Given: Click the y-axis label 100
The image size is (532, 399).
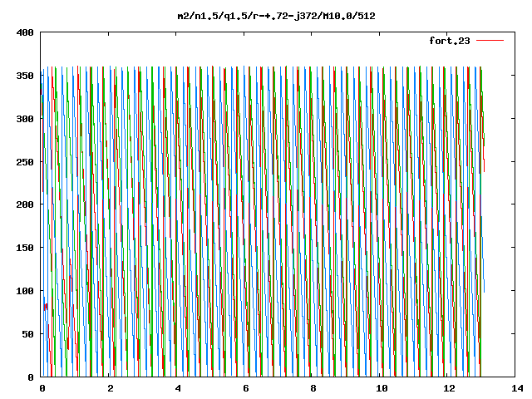Looking at the screenshot, I should 25,291.
